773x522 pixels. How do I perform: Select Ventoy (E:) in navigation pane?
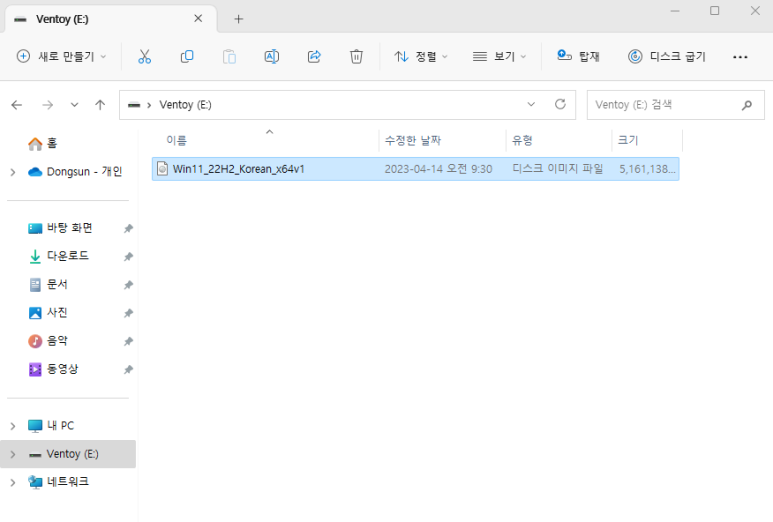(68, 454)
